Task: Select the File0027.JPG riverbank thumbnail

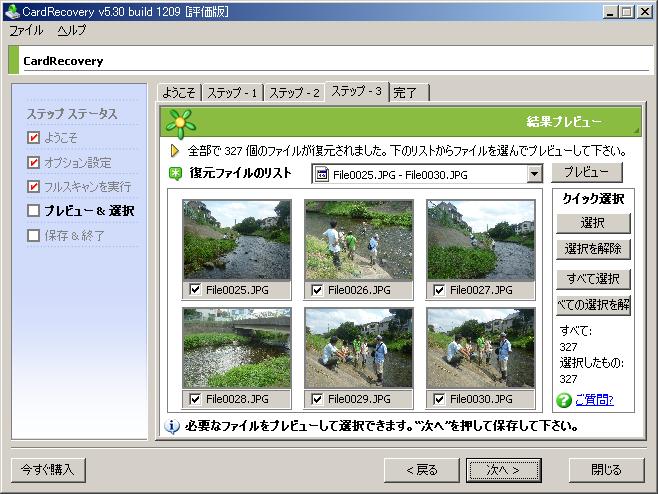Action: tap(481, 240)
